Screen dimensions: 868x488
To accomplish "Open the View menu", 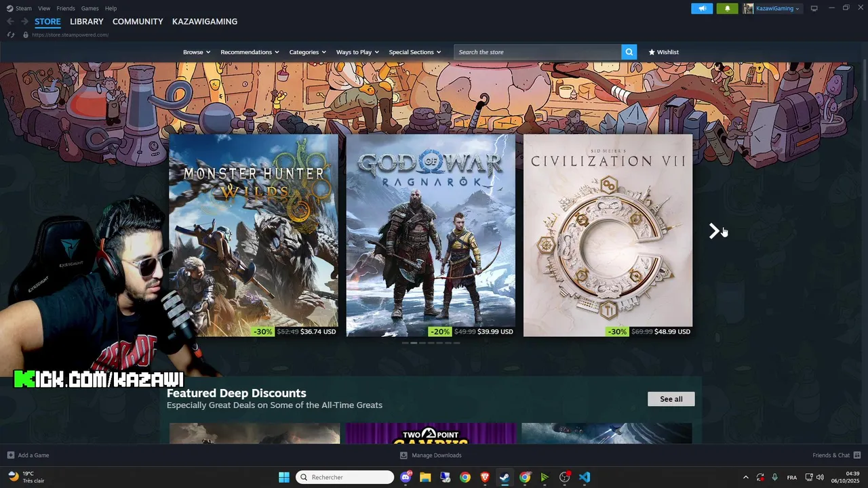I will 44,8.
